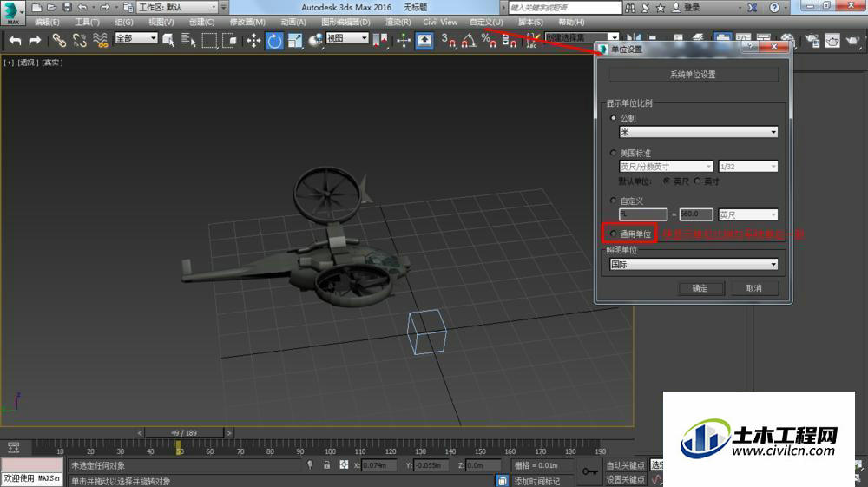Open the 渲染(R) menu
Viewport: 868px width, 487px height.
[x=398, y=23]
